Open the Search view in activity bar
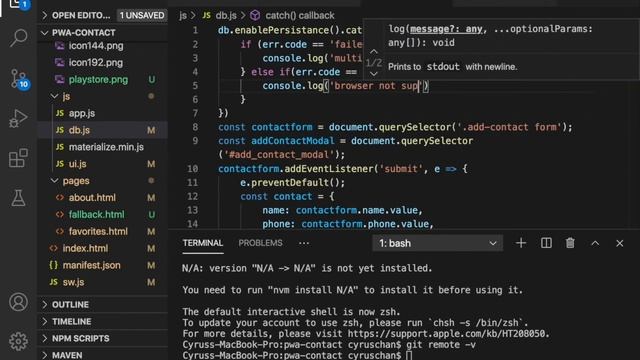This screenshot has width=640, height=360. (18, 38)
